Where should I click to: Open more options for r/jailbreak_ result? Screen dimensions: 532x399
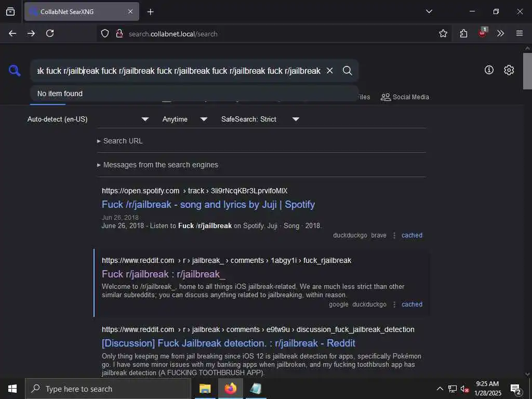(x=394, y=304)
